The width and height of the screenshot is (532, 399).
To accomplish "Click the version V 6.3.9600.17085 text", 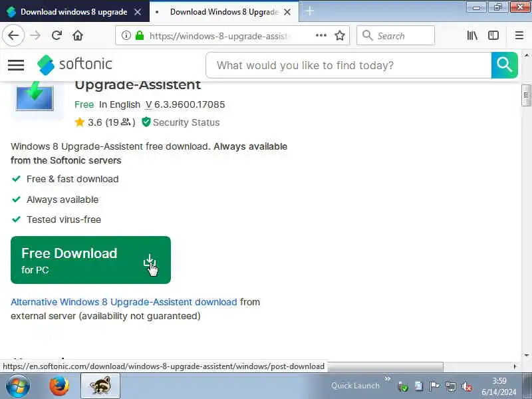I will coord(186,104).
